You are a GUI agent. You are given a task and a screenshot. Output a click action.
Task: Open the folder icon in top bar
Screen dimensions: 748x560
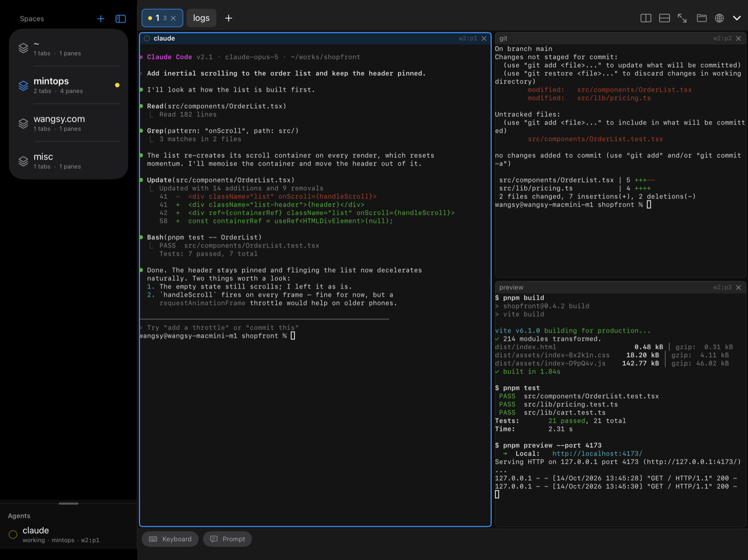click(702, 18)
